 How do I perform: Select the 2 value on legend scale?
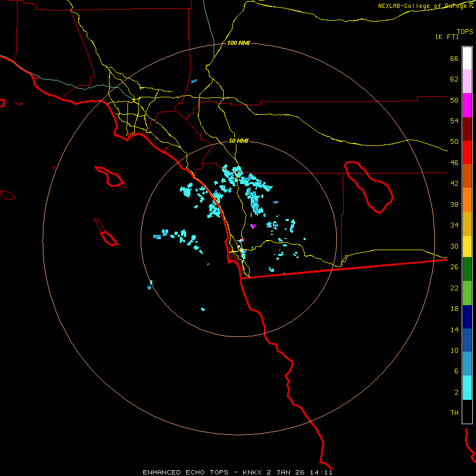coord(456,392)
